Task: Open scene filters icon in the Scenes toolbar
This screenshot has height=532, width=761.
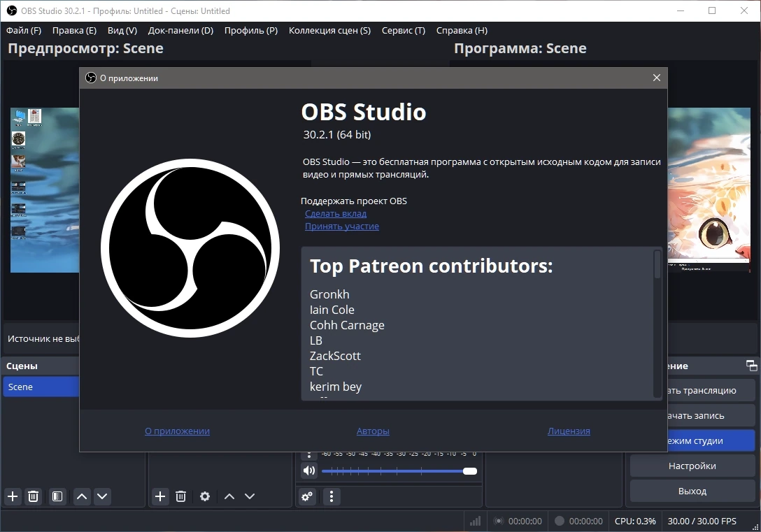Action: tap(57, 496)
